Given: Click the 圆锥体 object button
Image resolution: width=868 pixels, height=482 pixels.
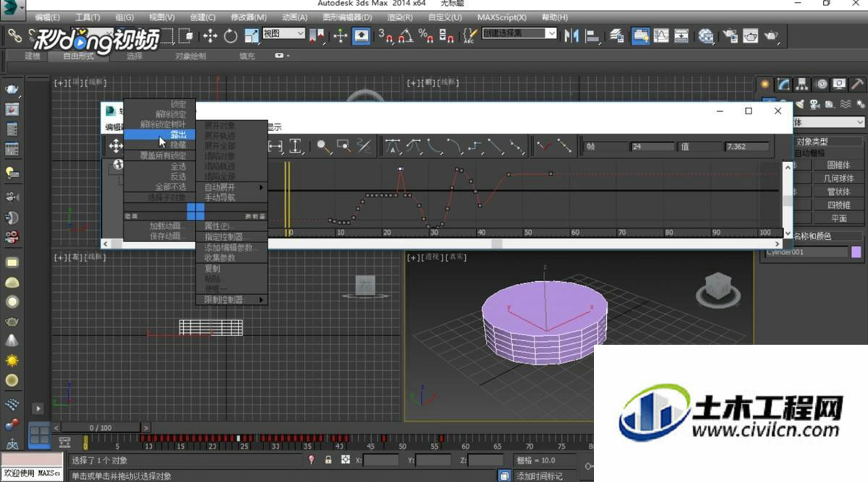Looking at the screenshot, I should (838, 165).
